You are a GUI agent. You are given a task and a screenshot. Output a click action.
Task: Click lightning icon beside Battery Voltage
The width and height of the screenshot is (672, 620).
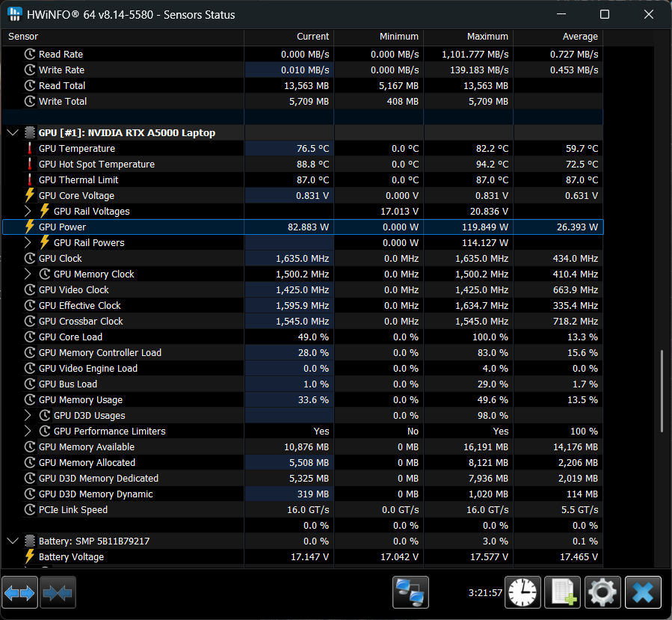tap(30, 556)
